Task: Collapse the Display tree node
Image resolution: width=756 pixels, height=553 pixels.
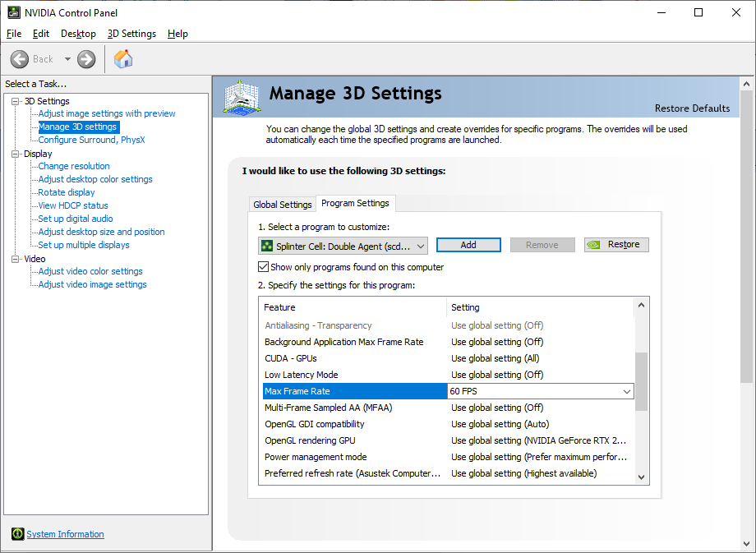Action: [16, 154]
